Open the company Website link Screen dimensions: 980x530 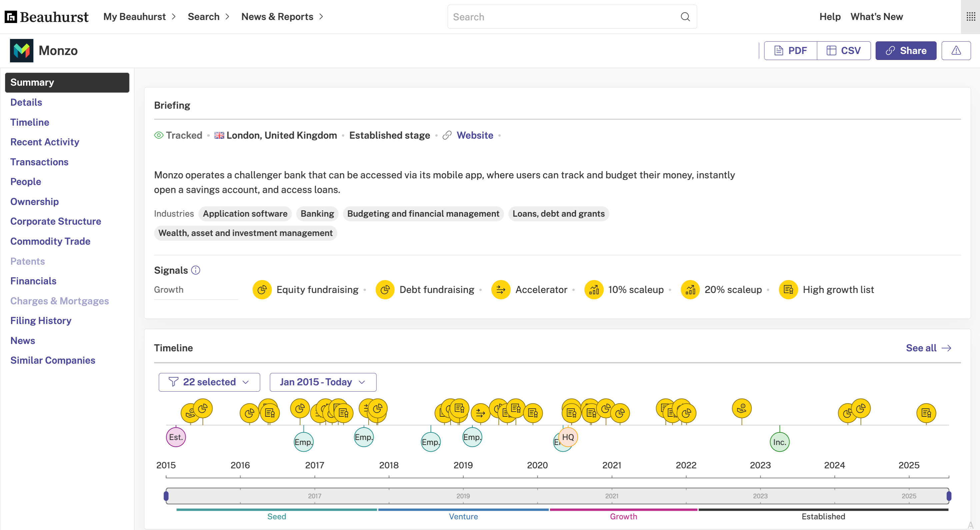(474, 135)
